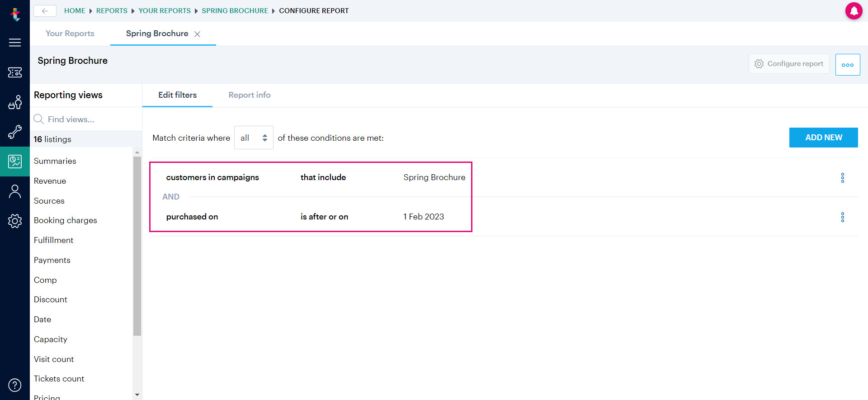The width and height of the screenshot is (868, 400).
Task: Click 'customers in campaigns' filter field
Action: pos(212,177)
